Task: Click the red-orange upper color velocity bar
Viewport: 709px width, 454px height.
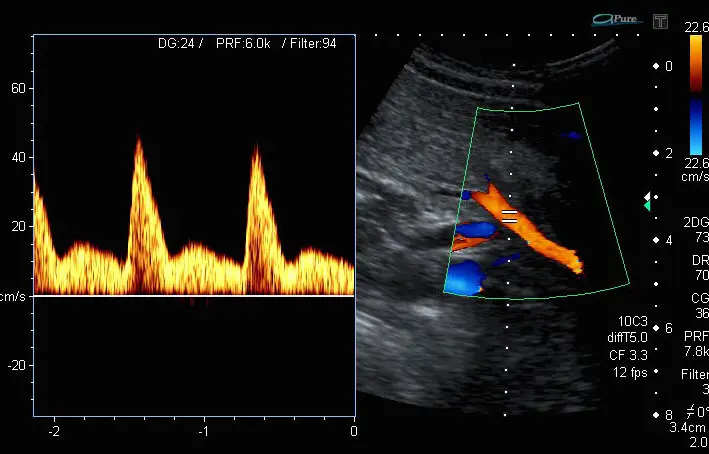Action: click(696, 63)
